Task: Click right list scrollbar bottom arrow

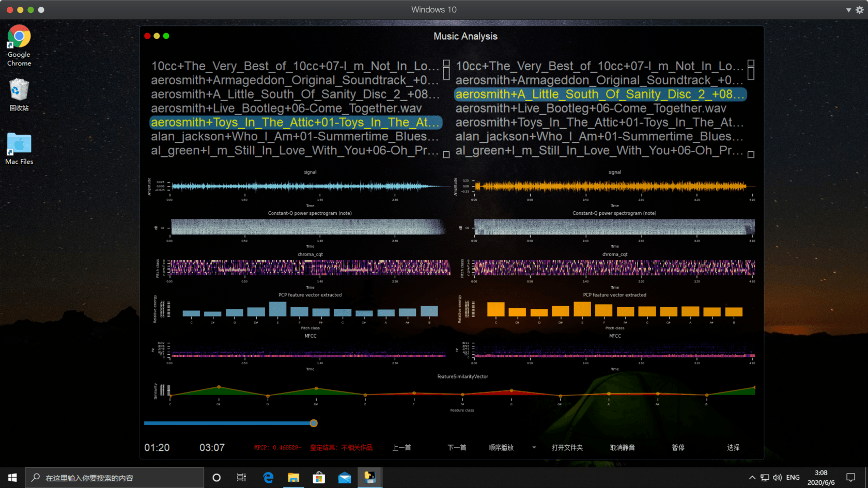Action: pyautogui.click(x=751, y=154)
